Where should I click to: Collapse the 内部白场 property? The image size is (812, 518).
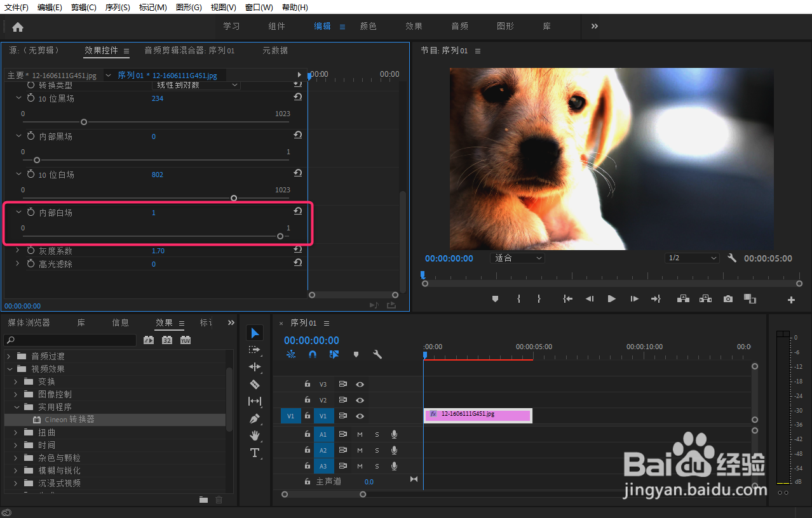[x=18, y=212]
